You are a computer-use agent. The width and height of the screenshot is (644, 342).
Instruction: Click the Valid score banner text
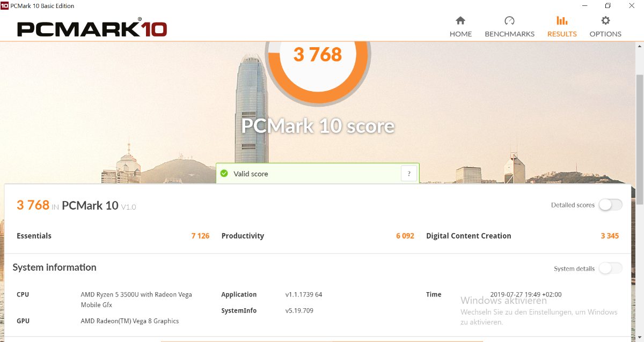click(251, 174)
